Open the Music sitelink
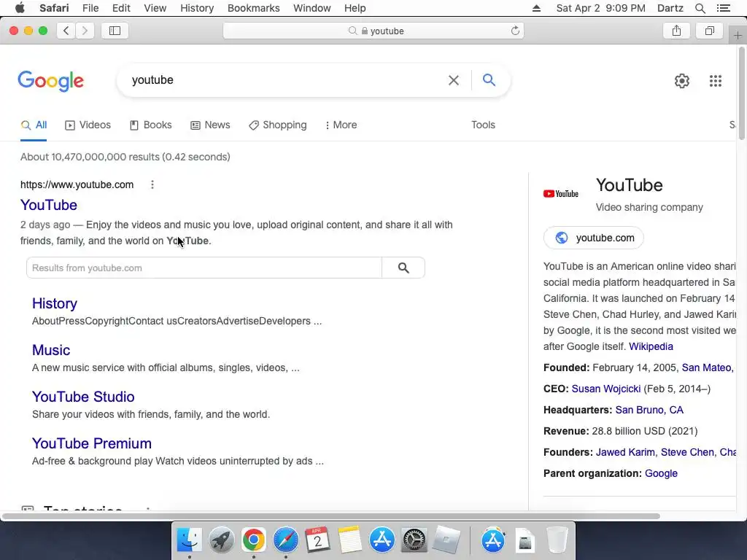747x560 pixels. point(51,351)
